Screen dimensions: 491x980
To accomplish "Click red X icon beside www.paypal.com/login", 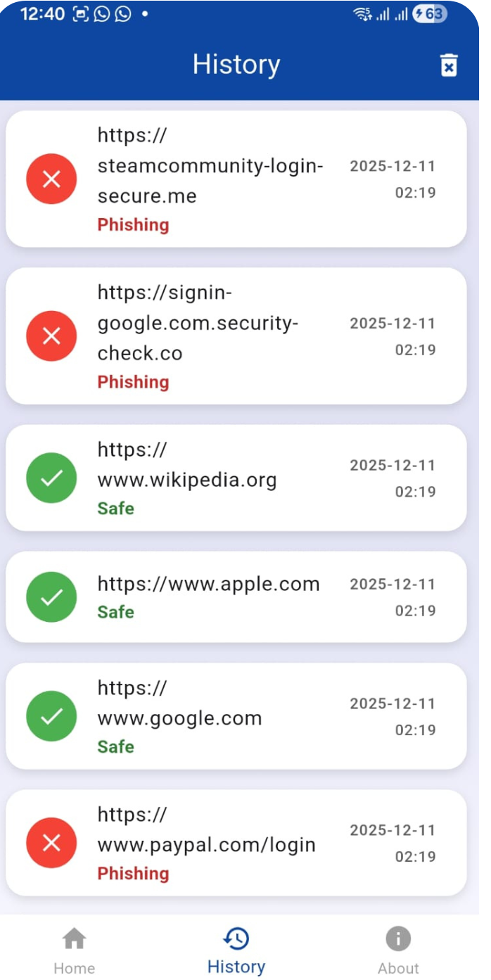I will point(51,843).
